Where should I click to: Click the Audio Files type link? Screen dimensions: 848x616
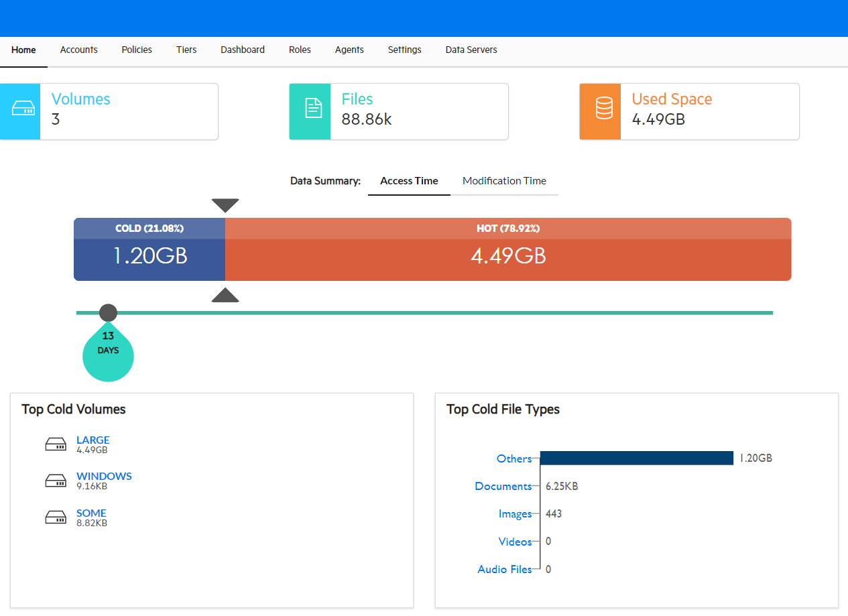(x=505, y=569)
